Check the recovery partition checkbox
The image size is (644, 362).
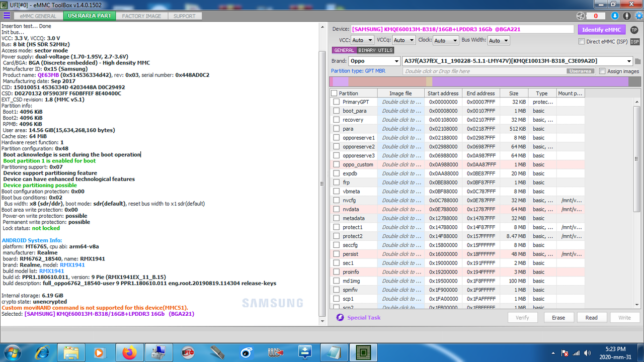[x=336, y=120]
